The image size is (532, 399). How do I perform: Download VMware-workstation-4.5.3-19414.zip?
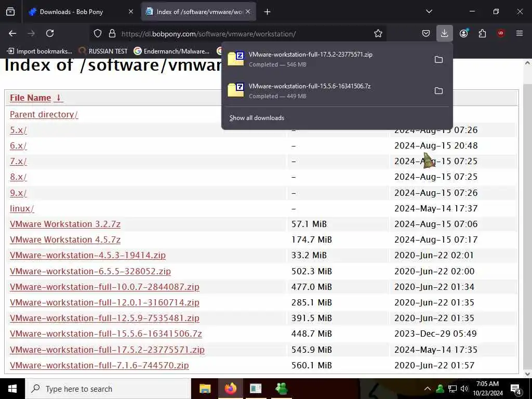(x=87, y=256)
